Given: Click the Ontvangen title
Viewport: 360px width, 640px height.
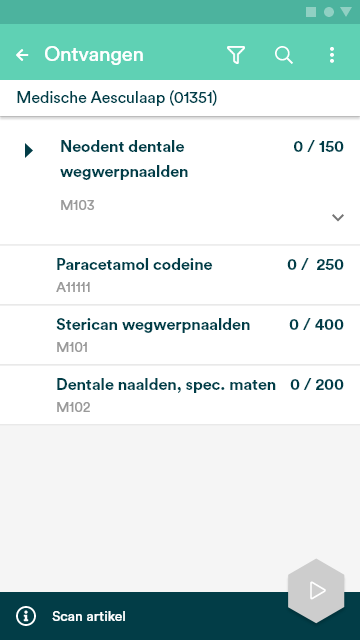Looking at the screenshot, I should click(94, 54).
